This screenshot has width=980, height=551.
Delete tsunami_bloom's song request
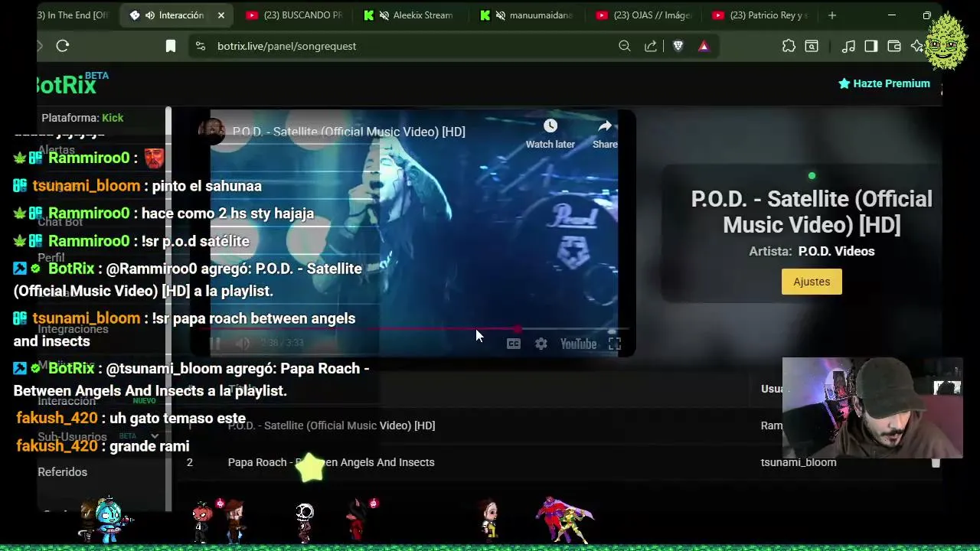(936, 462)
